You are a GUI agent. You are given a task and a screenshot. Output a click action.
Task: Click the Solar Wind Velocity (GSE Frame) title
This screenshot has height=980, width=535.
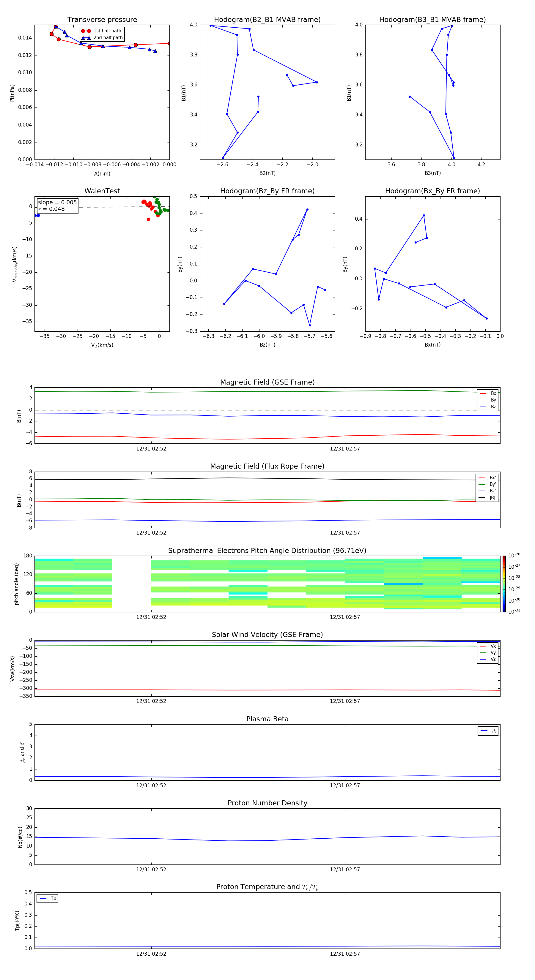tap(267, 635)
